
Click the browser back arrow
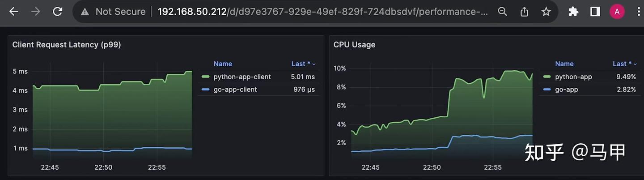[x=14, y=12]
